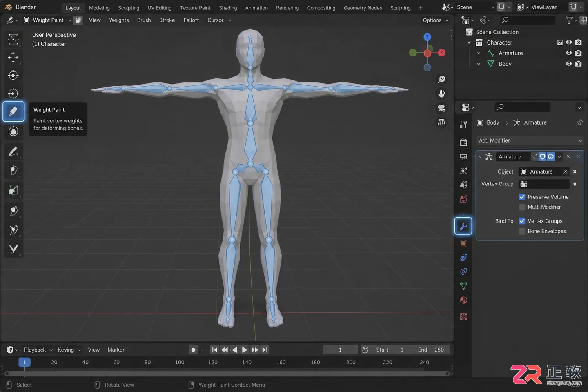The width and height of the screenshot is (588, 392).
Task: Hide the Armature object in viewport
Action: (569, 53)
